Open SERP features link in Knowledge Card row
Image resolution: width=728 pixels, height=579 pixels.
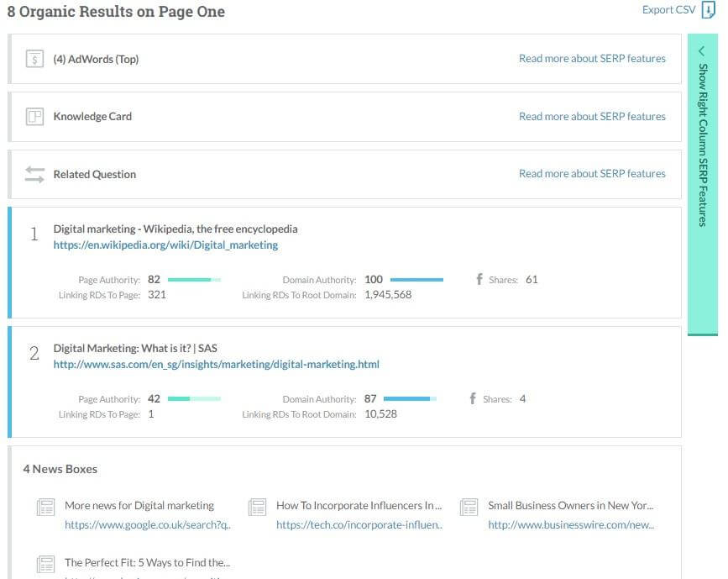point(592,116)
